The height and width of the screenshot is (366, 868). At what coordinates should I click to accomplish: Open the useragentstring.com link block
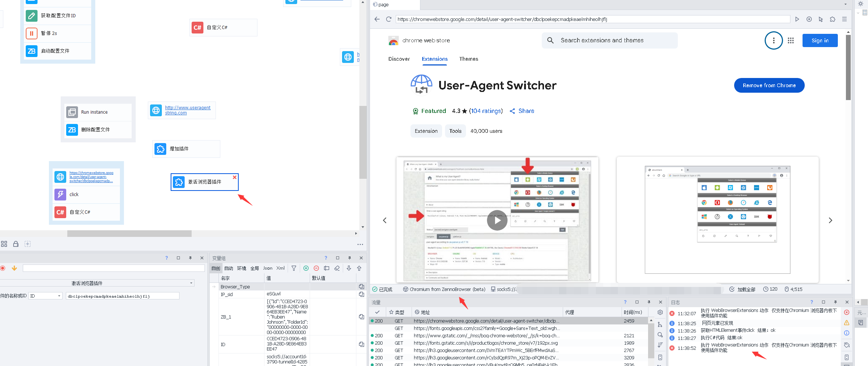coord(182,110)
